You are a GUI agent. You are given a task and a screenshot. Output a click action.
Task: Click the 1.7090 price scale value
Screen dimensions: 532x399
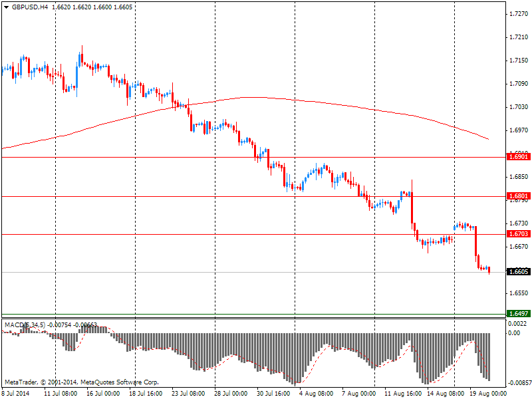519,84
